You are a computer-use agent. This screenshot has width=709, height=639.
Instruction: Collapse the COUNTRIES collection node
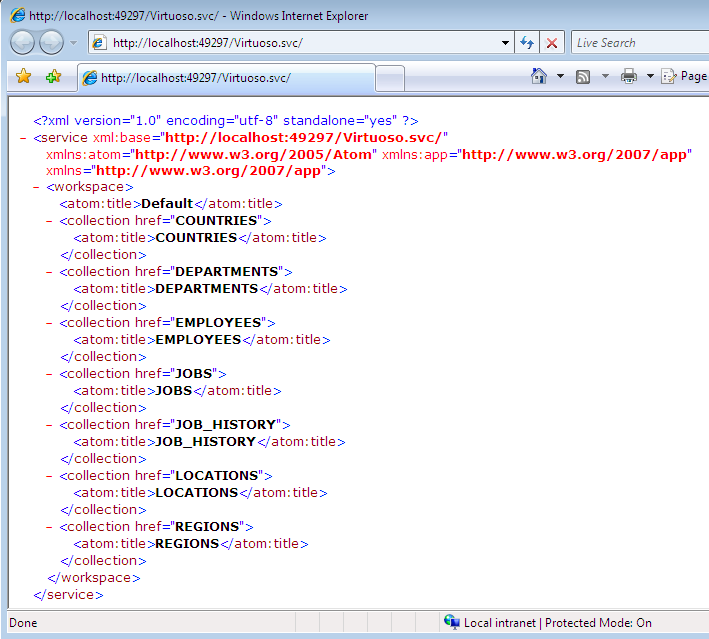(50, 221)
